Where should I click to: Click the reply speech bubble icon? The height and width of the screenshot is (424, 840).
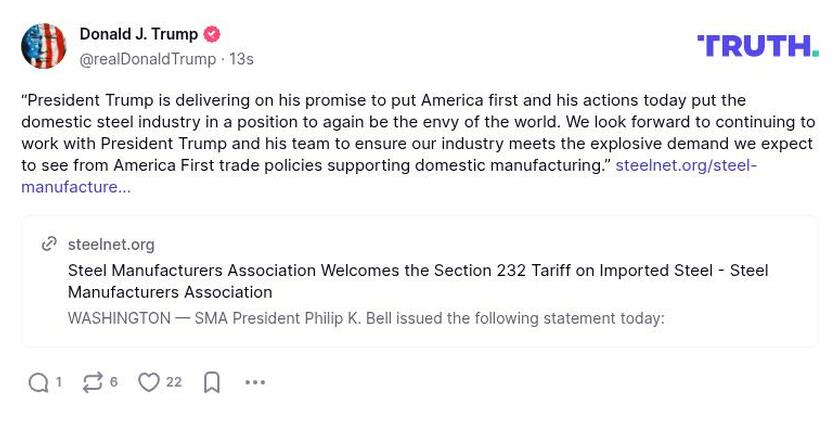pos(38,382)
